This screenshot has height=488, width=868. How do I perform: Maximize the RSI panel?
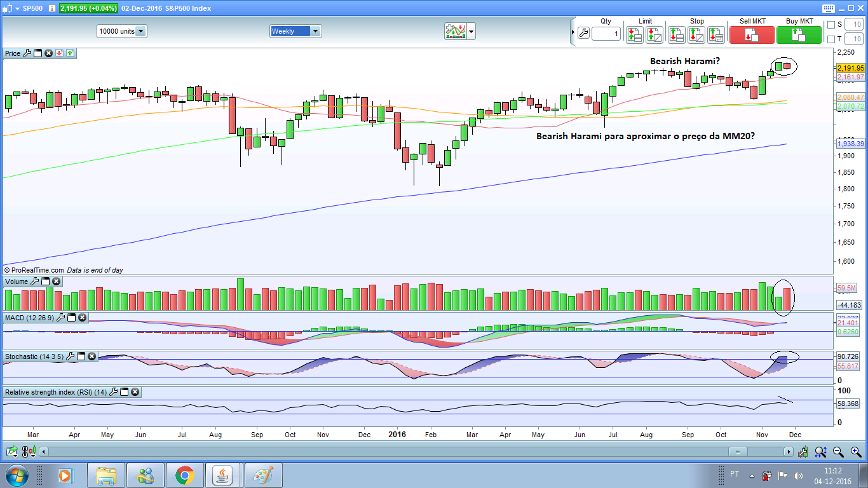pos(125,392)
